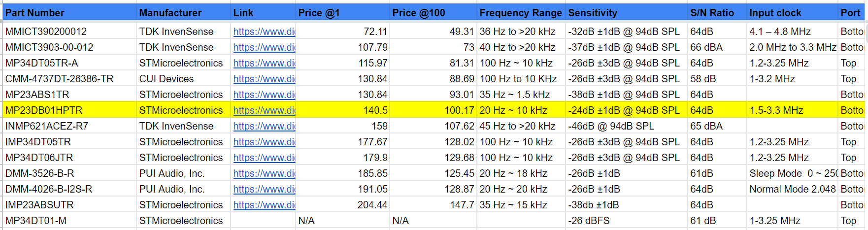
Task: Select frequency cell 36 Hz to >20 kHz
Action: (521, 32)
